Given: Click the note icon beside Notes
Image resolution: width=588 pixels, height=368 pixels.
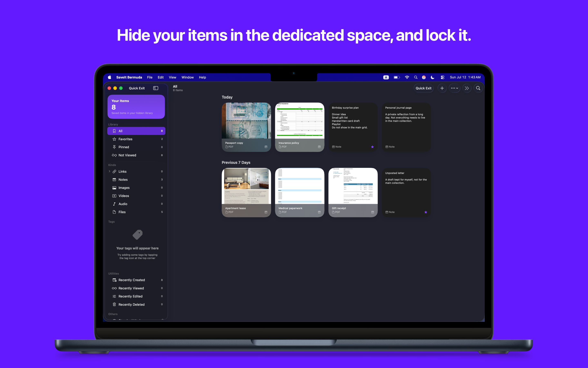Looking at the screenshot, I should (114, 180).
